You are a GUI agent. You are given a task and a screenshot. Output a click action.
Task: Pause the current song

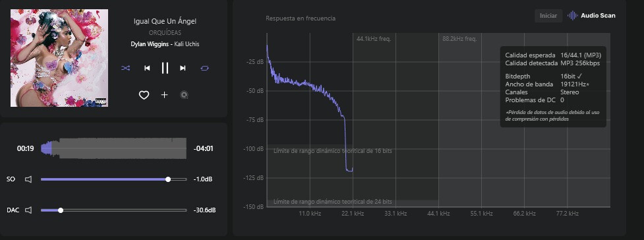[x=165, y=68]
